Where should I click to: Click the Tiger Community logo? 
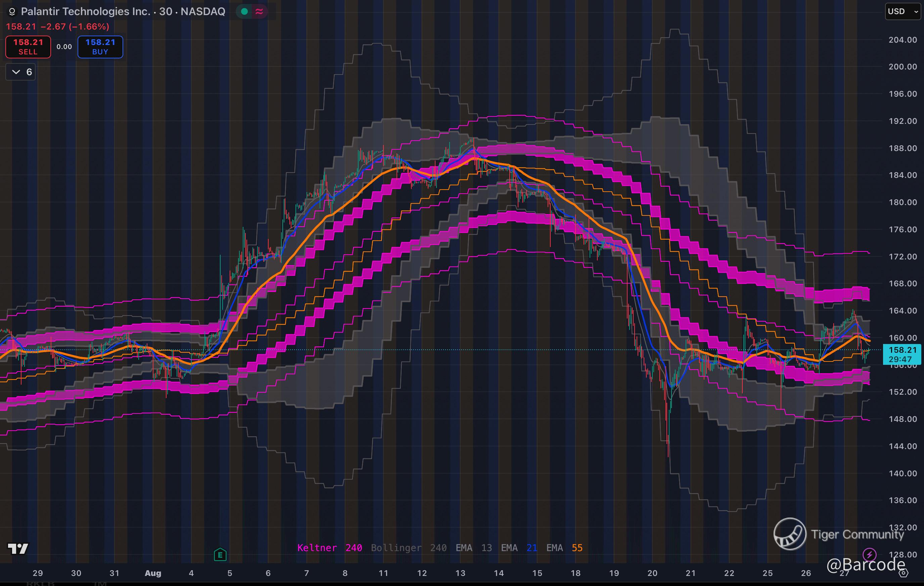(790, 533)
